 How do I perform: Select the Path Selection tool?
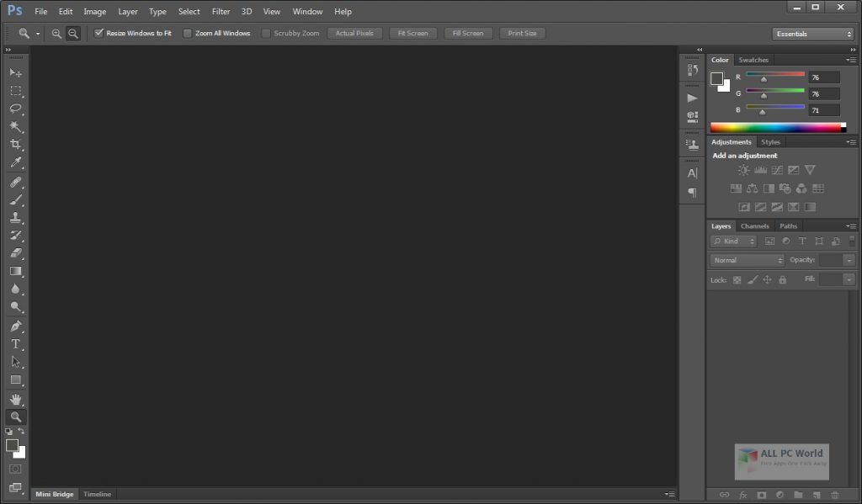click(x=15, y=362)
